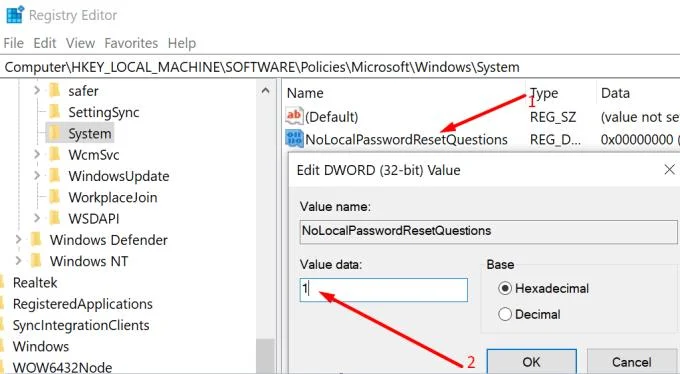Click the REG_D... type cell
The image size is (680, 374).
[555, 139]
